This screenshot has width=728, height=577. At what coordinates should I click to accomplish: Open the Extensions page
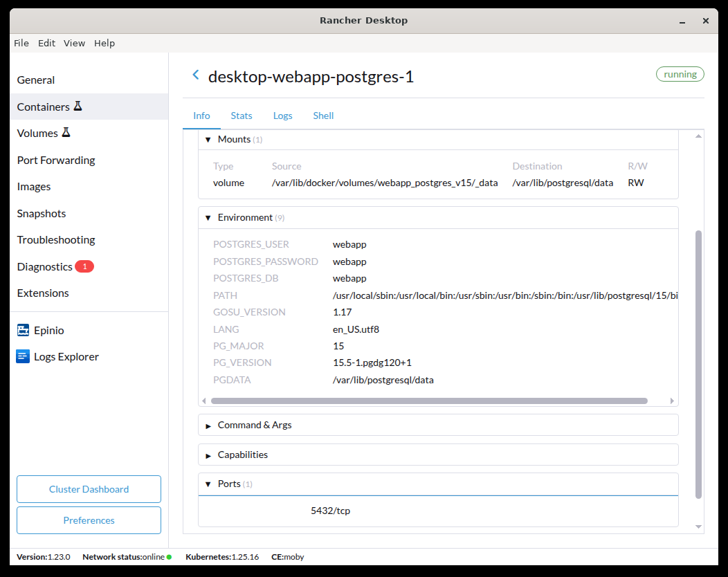89,293
